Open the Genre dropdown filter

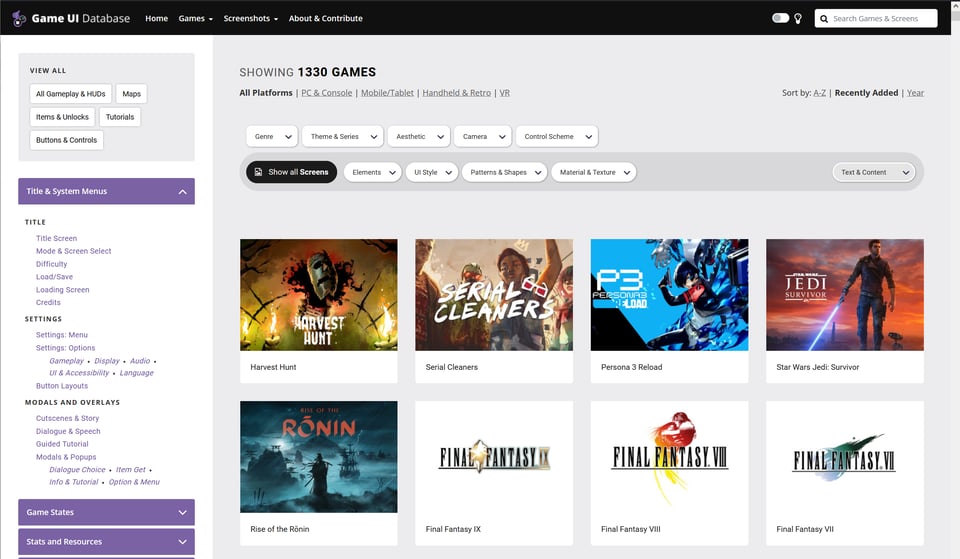[x=272, y=136]
